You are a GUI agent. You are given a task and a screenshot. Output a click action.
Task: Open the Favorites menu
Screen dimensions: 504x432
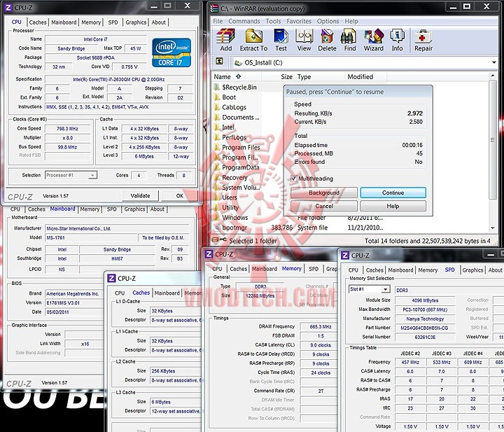(299, 21)
